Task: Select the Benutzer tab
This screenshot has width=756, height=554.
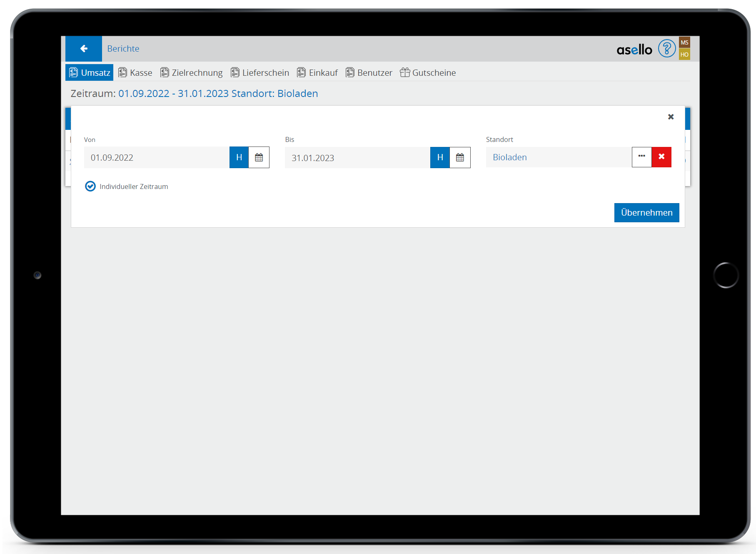Action: 369,73
